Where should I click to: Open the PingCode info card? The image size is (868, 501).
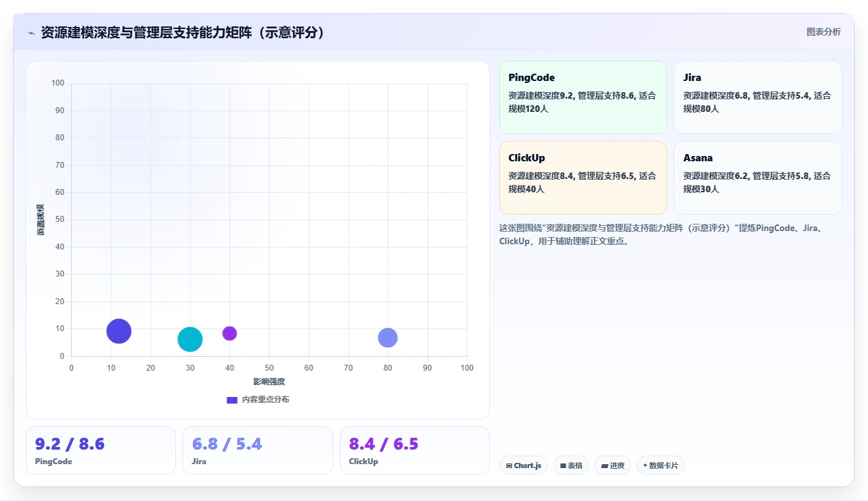(x=583, y=97)
